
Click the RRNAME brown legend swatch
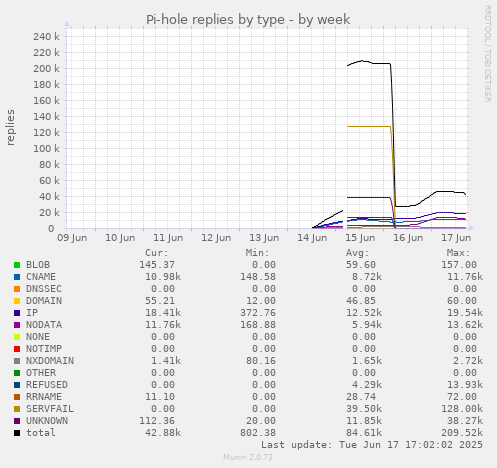pyautogui.click(x=17, y=397)
